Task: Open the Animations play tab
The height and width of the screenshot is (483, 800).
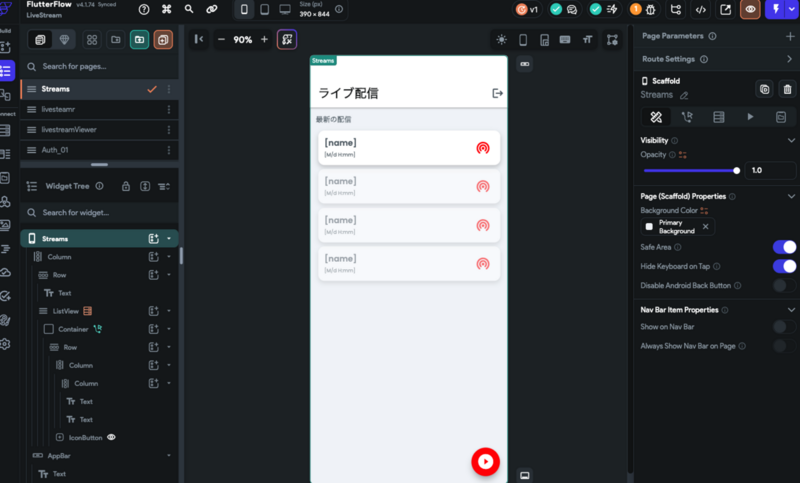Action: click(750, 117)
